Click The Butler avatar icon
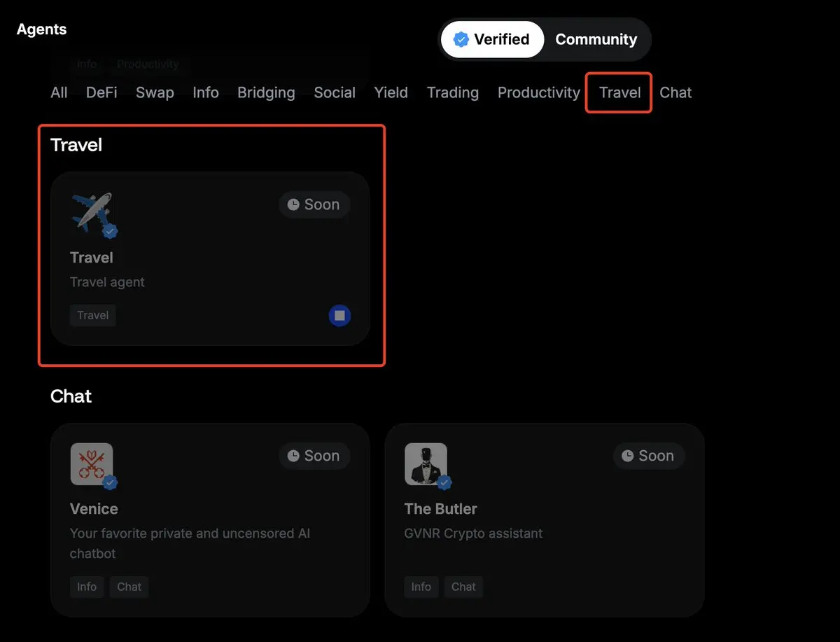 tap(426, 463)
